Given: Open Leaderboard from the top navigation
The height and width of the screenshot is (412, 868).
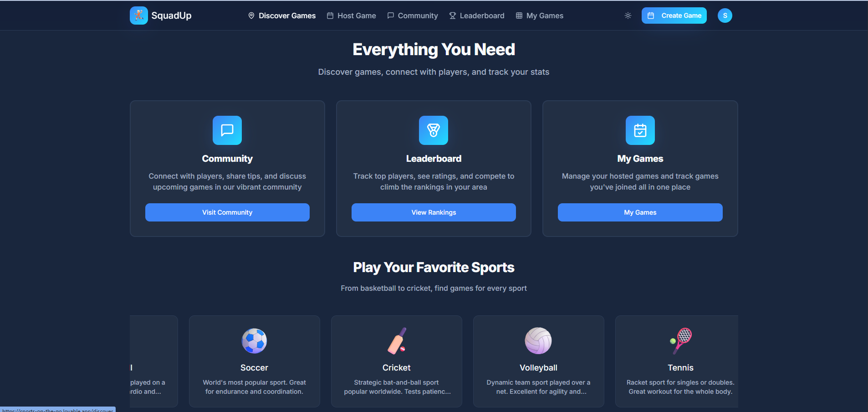Looking at the screenshot, I should 477,15.
